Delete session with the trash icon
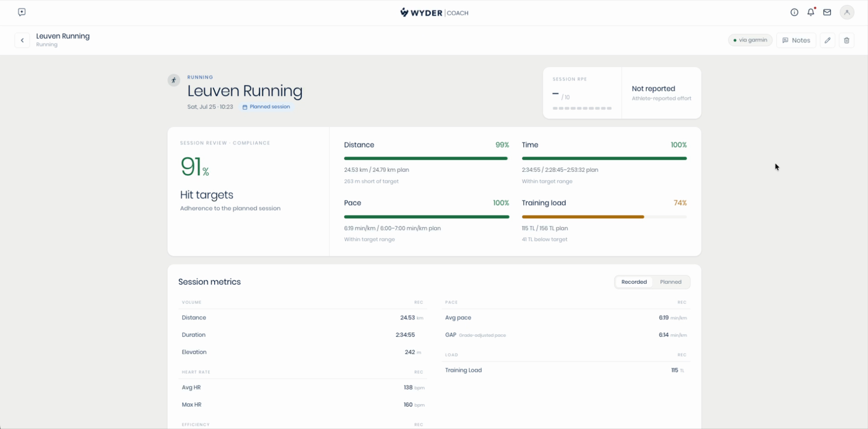The height and width of the screenshot is (429, 868). coord(847,40)
